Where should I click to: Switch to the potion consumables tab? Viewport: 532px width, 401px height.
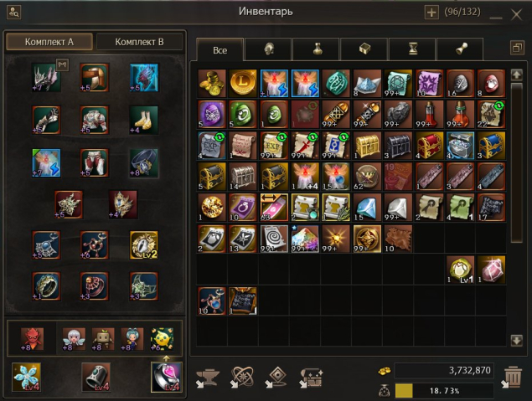[316, 49]
